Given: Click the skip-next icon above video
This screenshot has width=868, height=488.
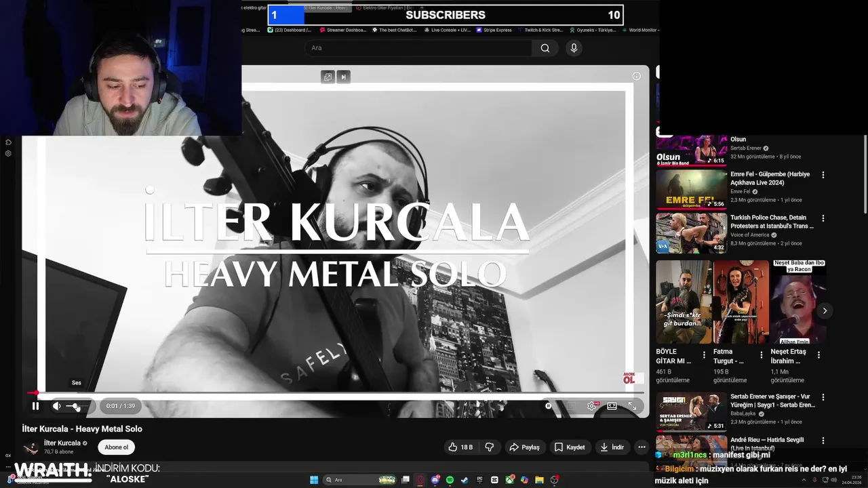Looking at the screenshot, I should 343,77.
